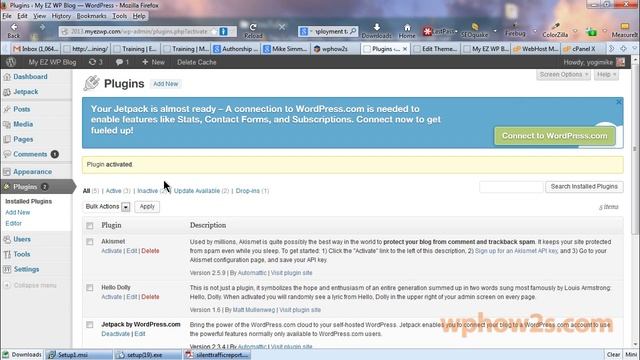
Task: Open Comments in the sidebar
Action: coord(30,154)
